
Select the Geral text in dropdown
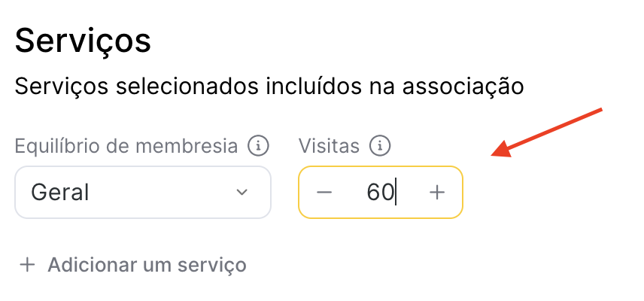pos(60,192)
